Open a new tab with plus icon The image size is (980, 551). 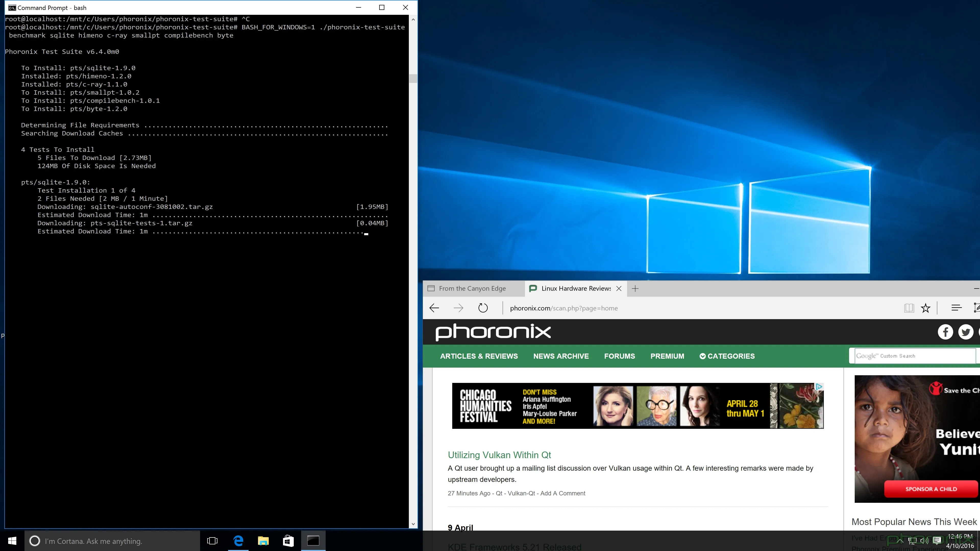pos(635,289)
